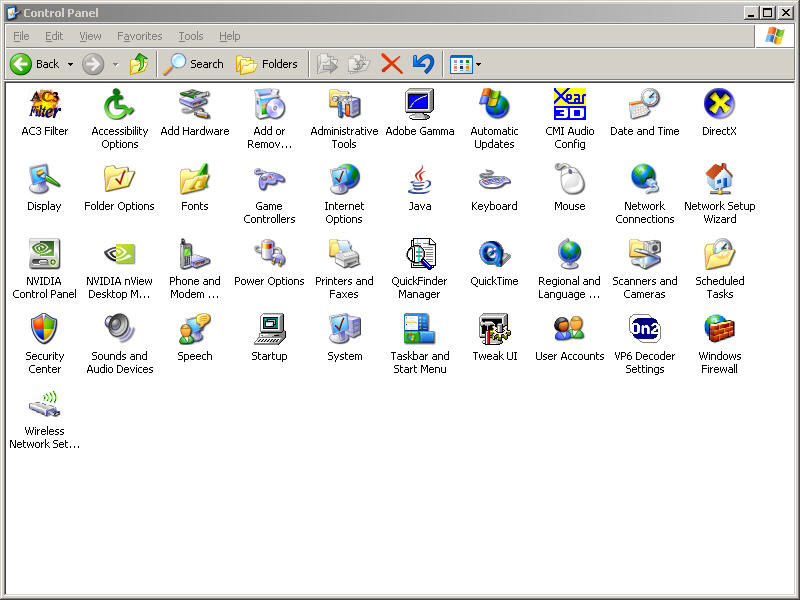The width and height of the screenshot is (800, 600).
Task: Open Printers and Faxes
Action: 344,269
